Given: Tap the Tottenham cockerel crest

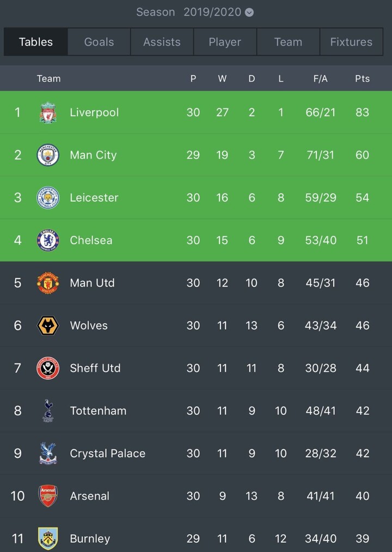Looking at the screenshot, I should 48,410.
